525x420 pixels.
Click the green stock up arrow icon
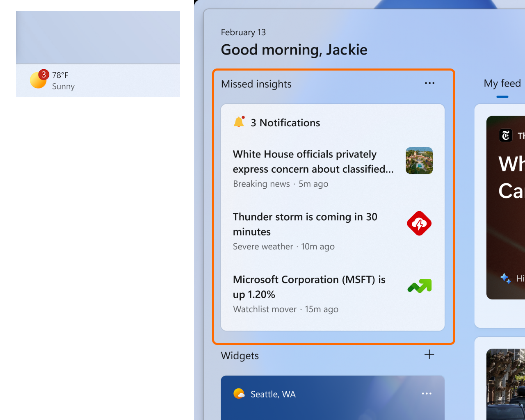coord(420,286)
